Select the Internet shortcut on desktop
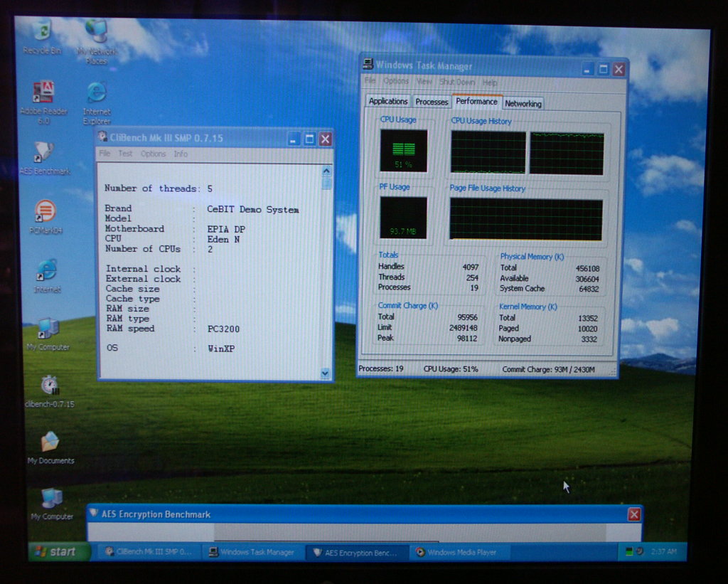Image resolution: width=728 pixels, height=584 pixels. (47, 276)
